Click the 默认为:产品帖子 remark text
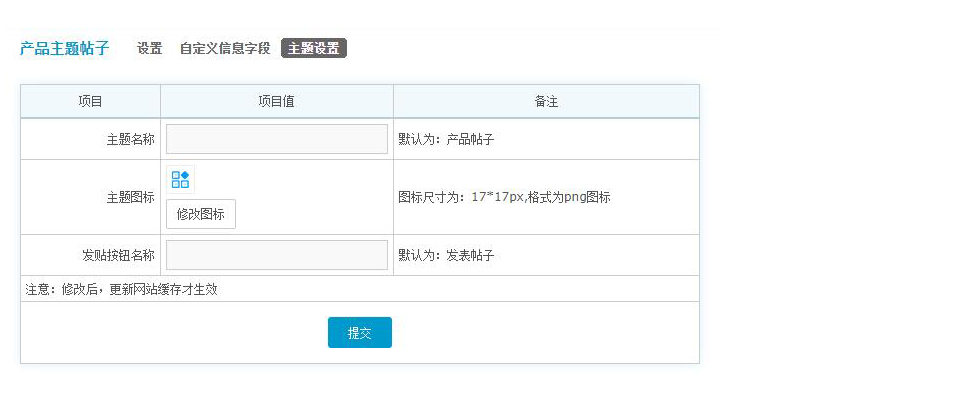 [x=446, y=140]
